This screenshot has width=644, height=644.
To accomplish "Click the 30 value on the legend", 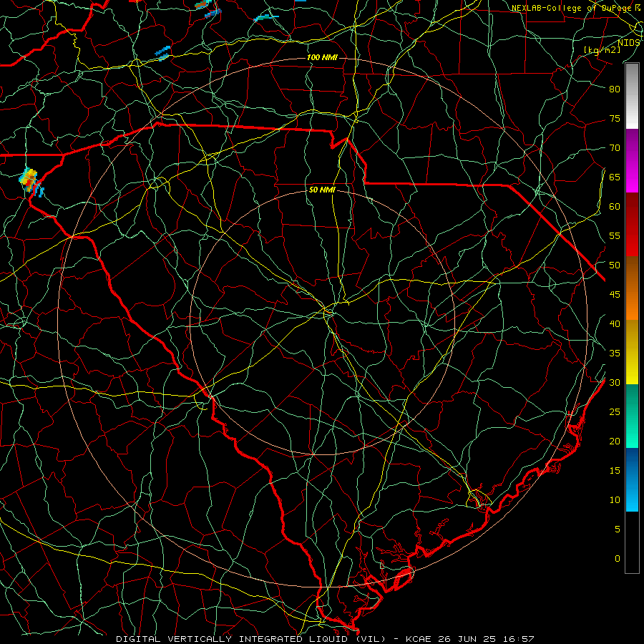I will click(615, 383).
